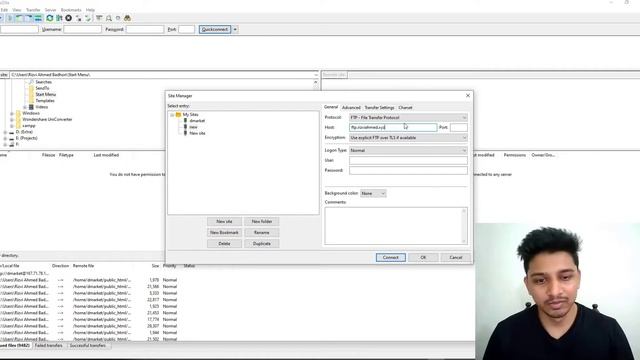Click the Searches folder icon in local tree
The height and width of the screenshot is (360, 640).
[x=31, y=82]
